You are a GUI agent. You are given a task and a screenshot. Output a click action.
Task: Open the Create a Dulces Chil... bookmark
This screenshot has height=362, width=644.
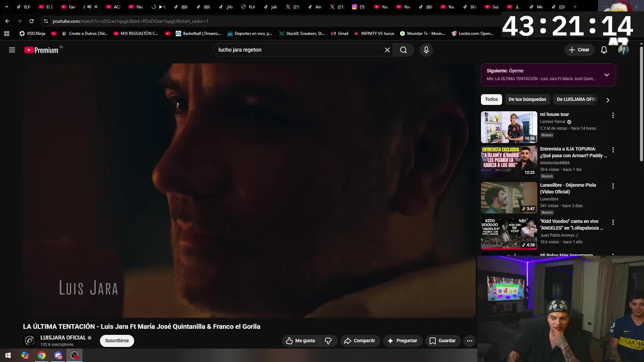(x=84, y=34)
